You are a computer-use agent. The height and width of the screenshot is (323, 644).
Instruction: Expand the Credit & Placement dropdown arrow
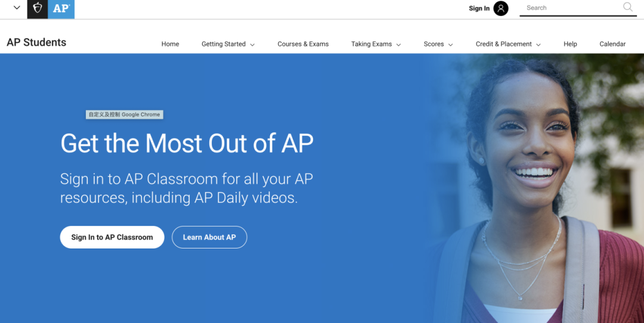(x=538, y=45)
